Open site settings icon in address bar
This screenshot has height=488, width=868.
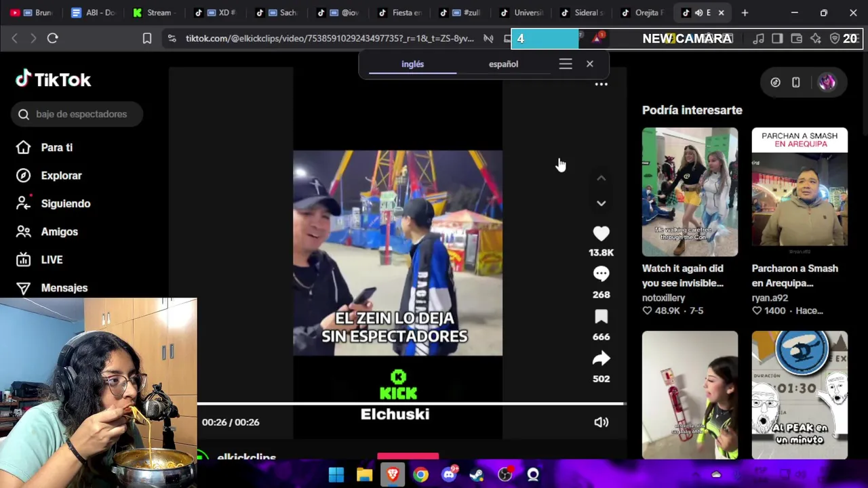172,39
